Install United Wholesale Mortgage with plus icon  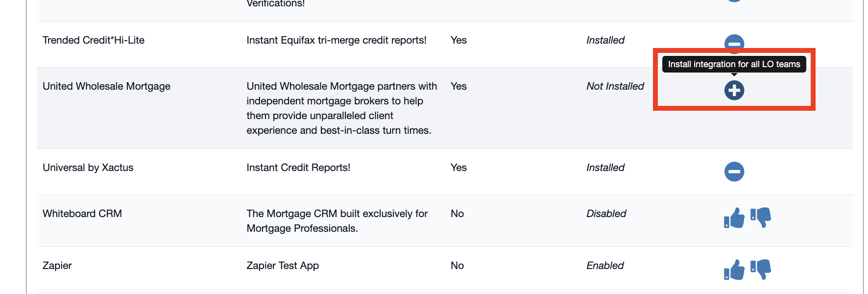point(734,90)
